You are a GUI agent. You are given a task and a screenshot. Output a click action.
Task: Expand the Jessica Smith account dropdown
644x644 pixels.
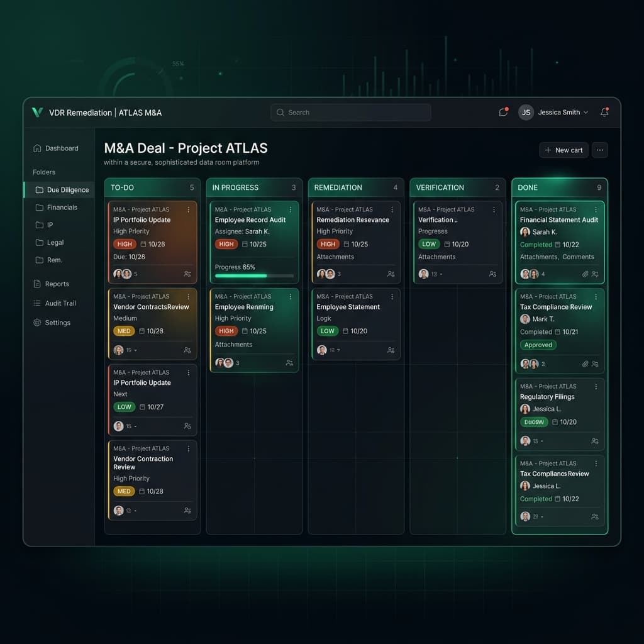(x=586, y=112)
